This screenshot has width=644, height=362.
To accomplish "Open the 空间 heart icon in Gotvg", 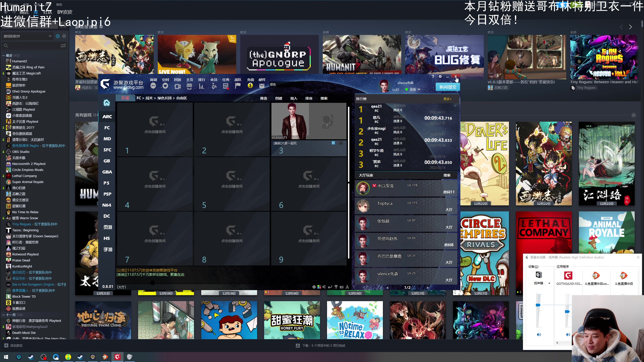I will pos(165,86).
